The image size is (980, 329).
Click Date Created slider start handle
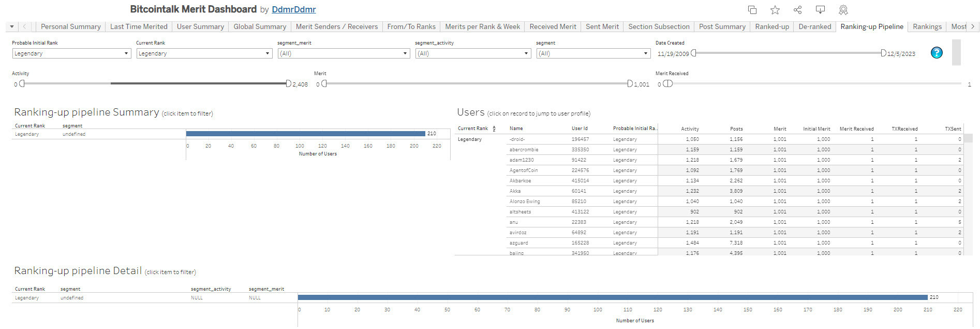pyautogui.click(x=694, y=53)
